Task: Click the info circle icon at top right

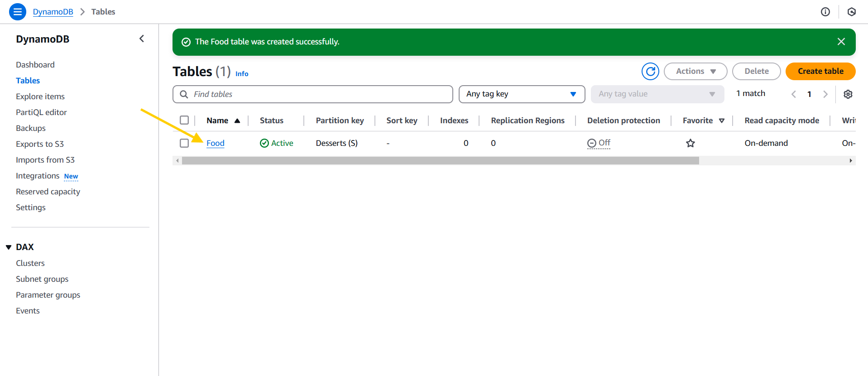Action: coord(825,12)
